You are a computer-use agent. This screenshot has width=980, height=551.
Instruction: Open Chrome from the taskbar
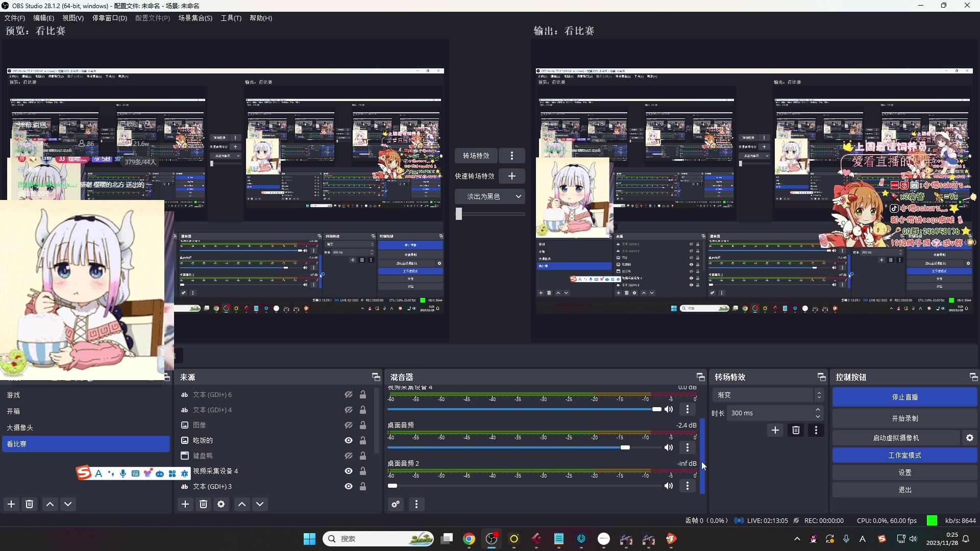pyautogui.click(x=469, y=539)
